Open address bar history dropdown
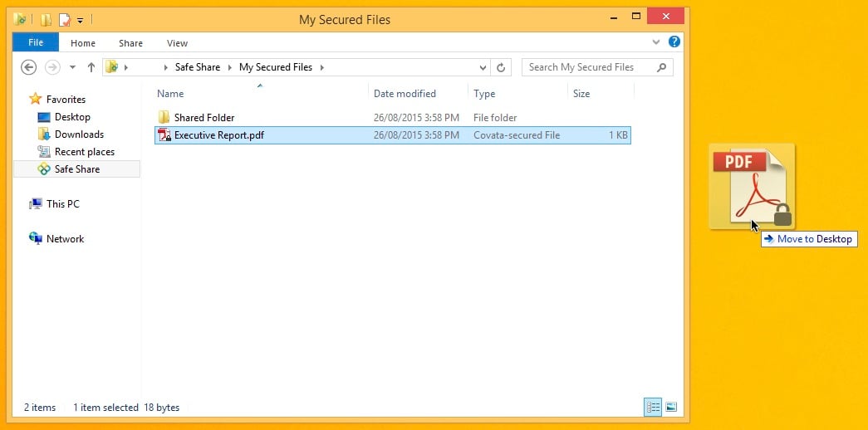The image size is (868, 430). tap(483, 67)
